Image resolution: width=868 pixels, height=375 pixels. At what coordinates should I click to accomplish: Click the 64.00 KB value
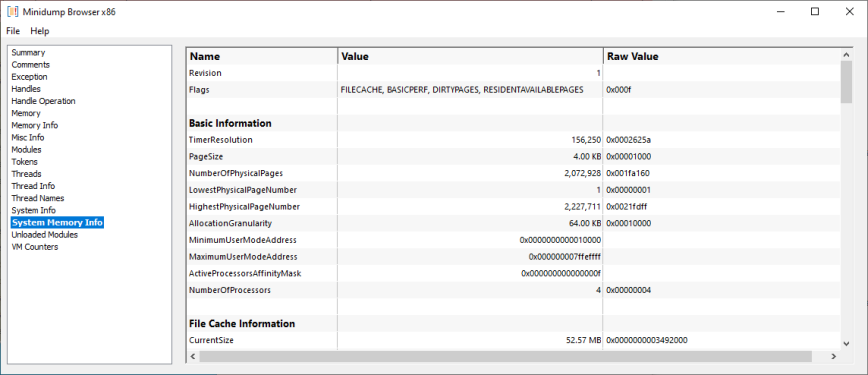click(585, 223)
